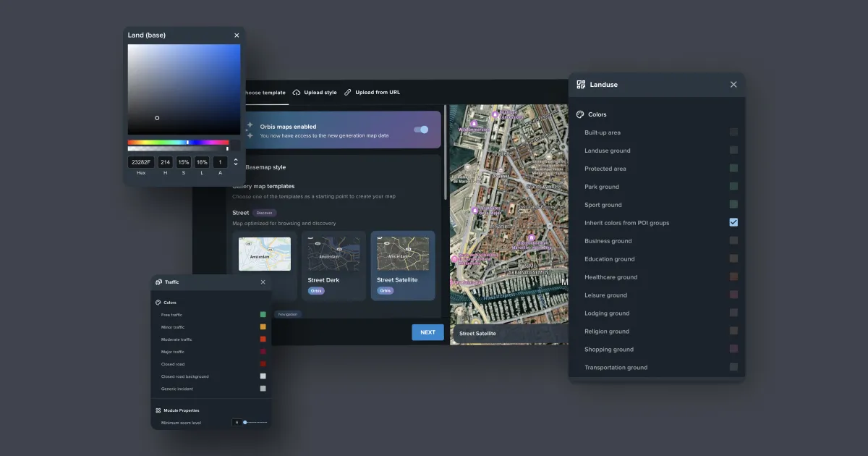Select the Street Dark template card

pos(333,266)
